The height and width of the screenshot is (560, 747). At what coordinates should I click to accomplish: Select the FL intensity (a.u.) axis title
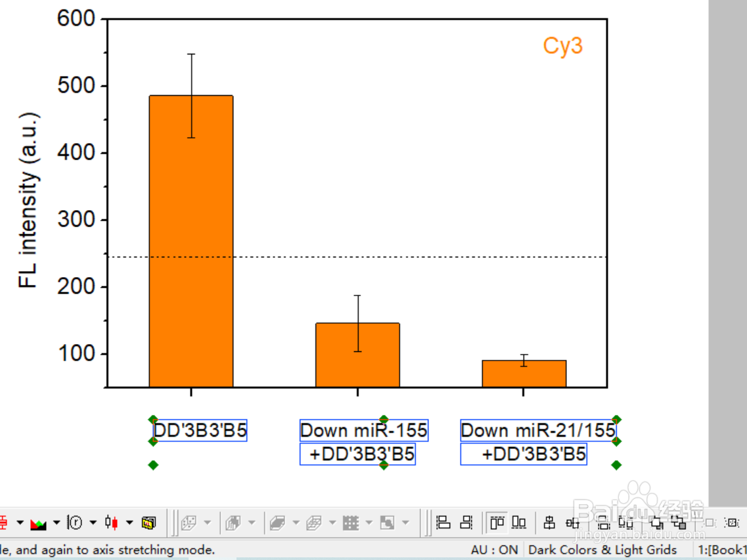[x=28, y=200]
